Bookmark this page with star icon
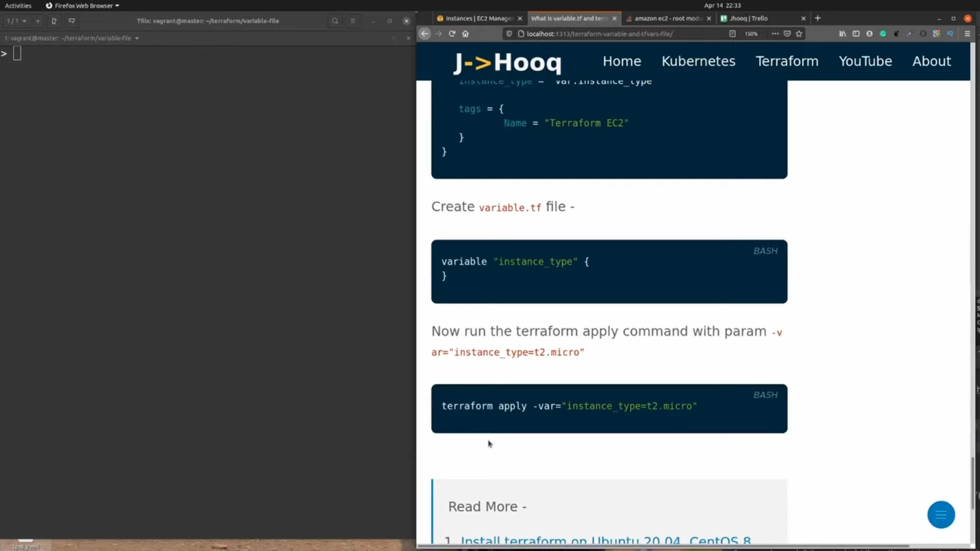 pos(798,34)
